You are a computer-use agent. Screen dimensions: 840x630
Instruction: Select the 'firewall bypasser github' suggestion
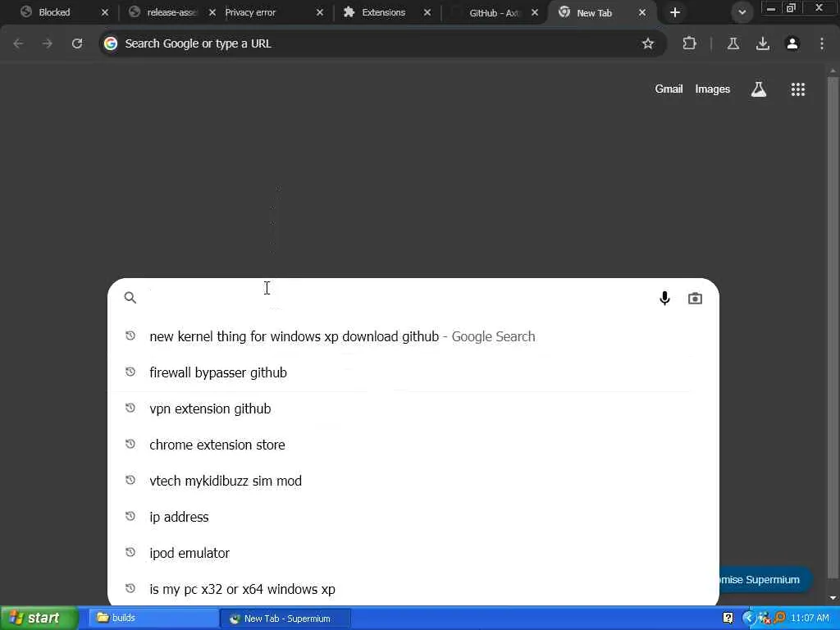[218, 372]
